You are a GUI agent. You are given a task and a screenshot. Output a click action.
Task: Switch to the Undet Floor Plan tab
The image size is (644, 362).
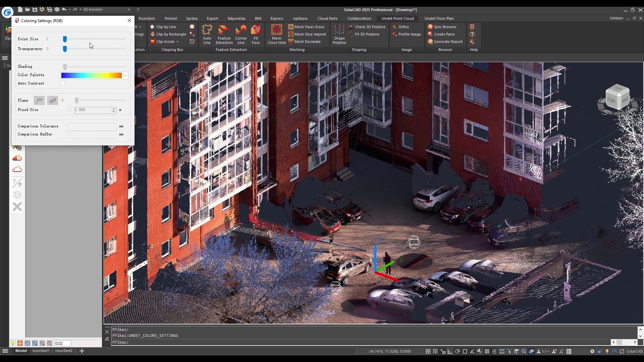pos(439,18)
